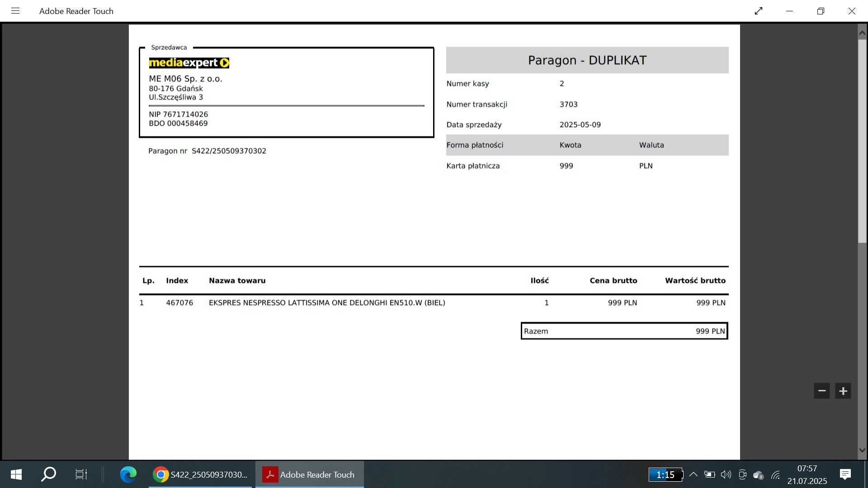The image size is (868, 488).
Task: Open clock showing 07:57 21.07.2025
Action: 807,474
